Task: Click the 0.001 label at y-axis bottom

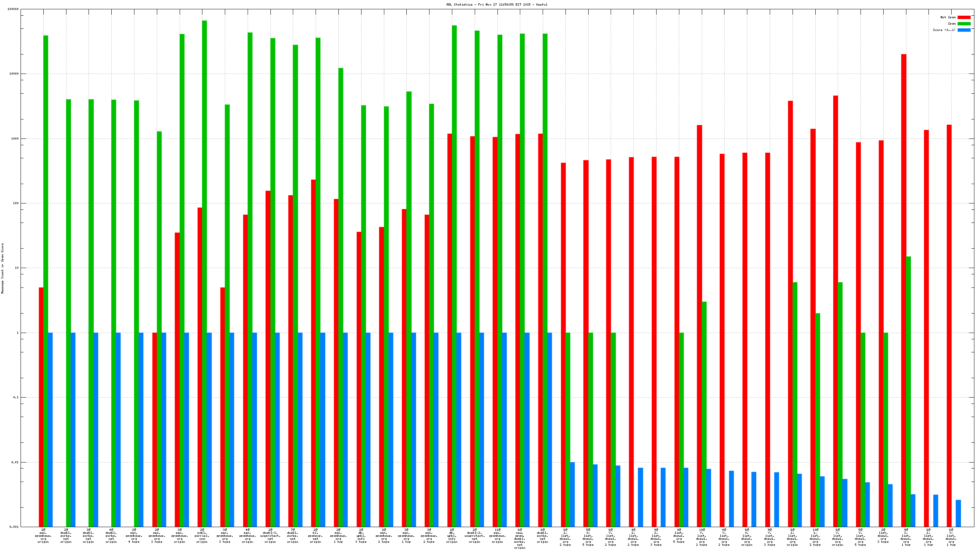Action: (14, 527)
